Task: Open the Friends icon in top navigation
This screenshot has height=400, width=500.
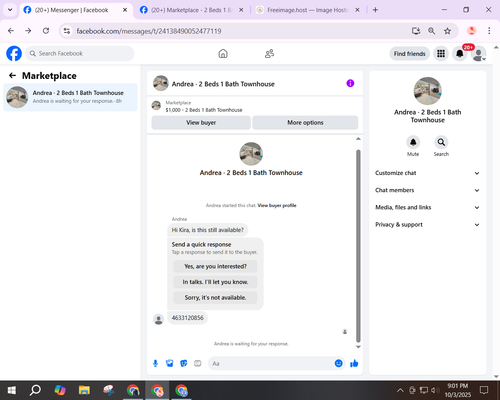Action: [269, 54]
